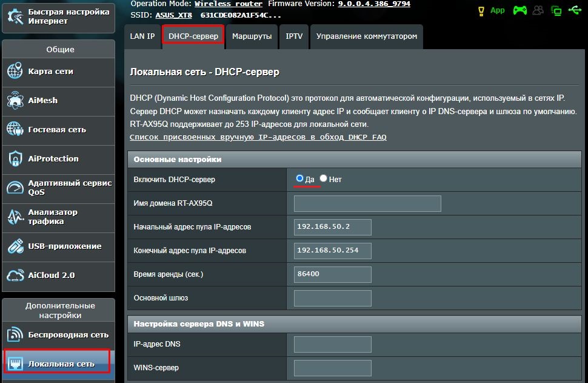Click the IP-адрес DNS input field
The width and height of the screenshot is (588, 383).
coord(333,344)
